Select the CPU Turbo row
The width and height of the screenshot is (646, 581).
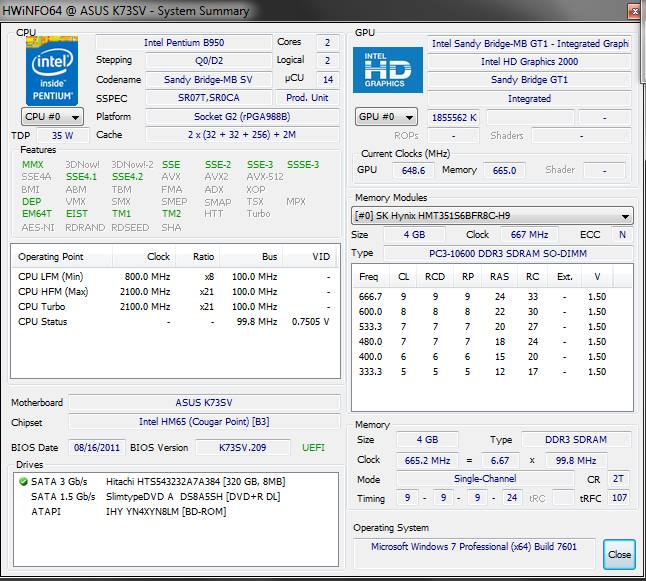tap(175, 307)
